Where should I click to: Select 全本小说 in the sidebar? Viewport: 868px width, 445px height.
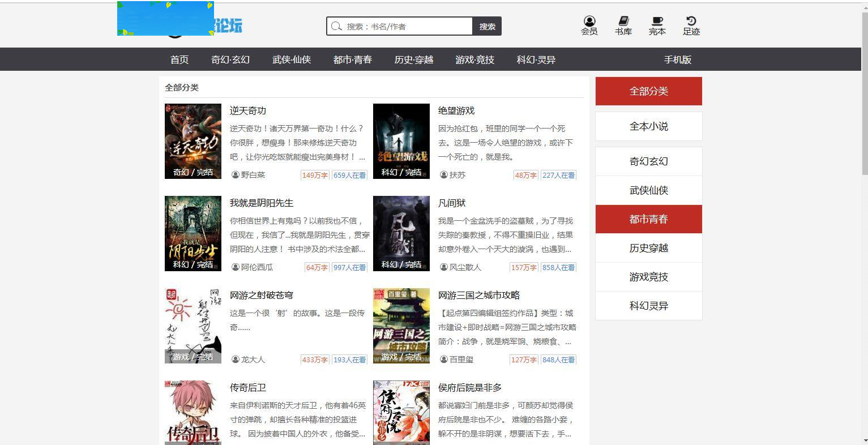(x=648, y=126)
